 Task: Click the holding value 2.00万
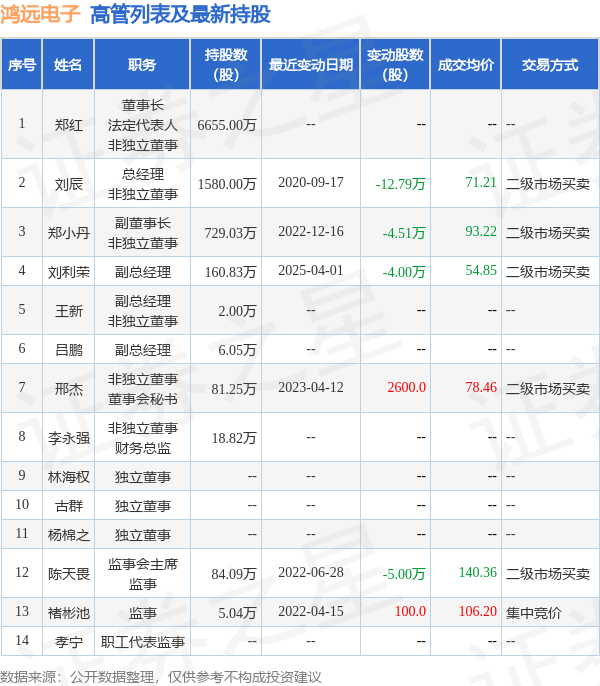[x=237, y=311]
